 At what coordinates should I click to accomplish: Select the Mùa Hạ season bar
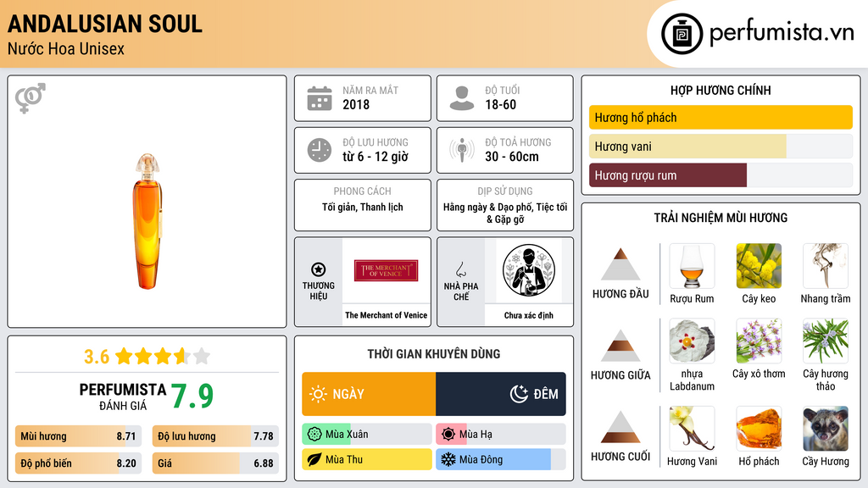coord(501,435)
